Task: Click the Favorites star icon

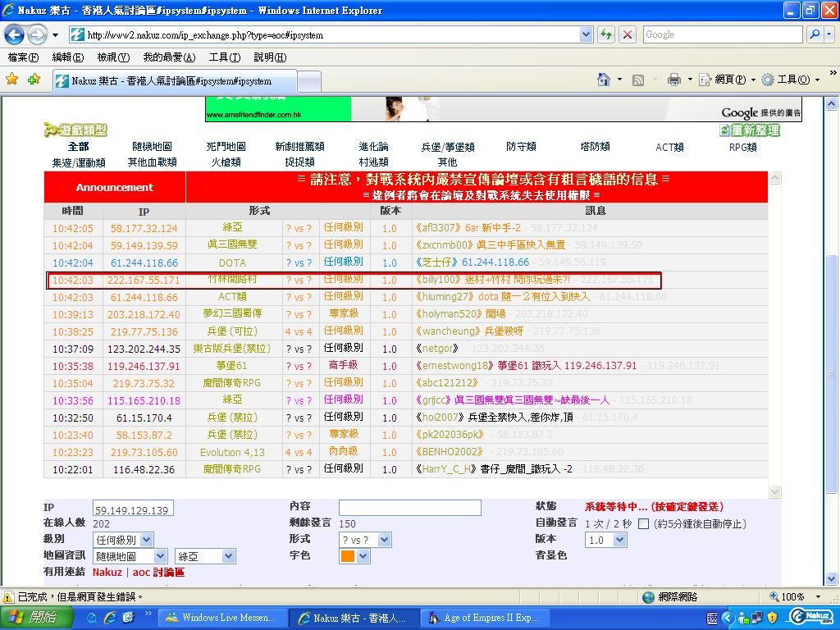Action: 12,80
